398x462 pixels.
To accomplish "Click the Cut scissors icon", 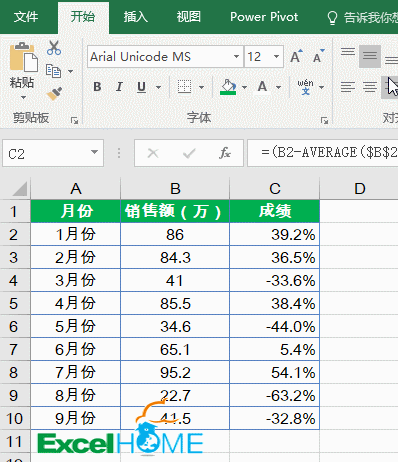I will pos(54,48).
